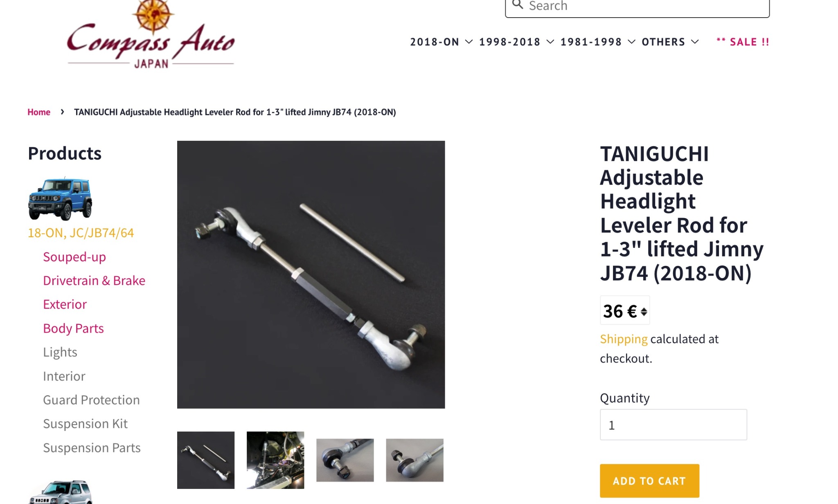The height and width of the screenshot is (504, 838).
Task: Follow the Home breadcrumb link
Action: click(39, 112)
